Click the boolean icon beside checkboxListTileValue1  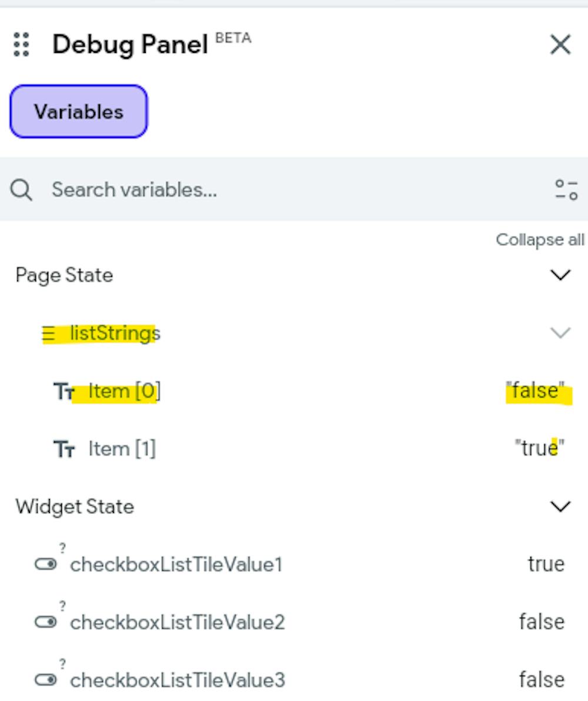(46, 565)
